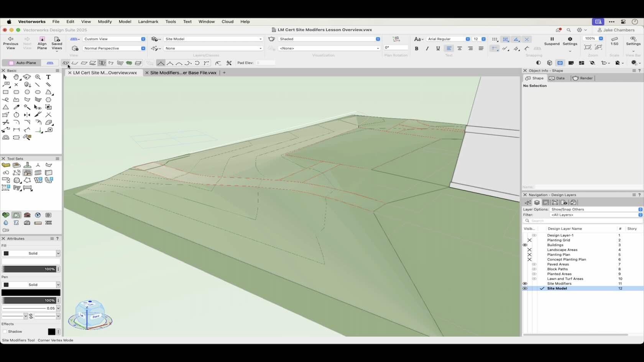Image resolution: width=644 pixels, height=362 pixels.
Task: Toggle visibility of the Buildings layer
Action: (525, 245)
